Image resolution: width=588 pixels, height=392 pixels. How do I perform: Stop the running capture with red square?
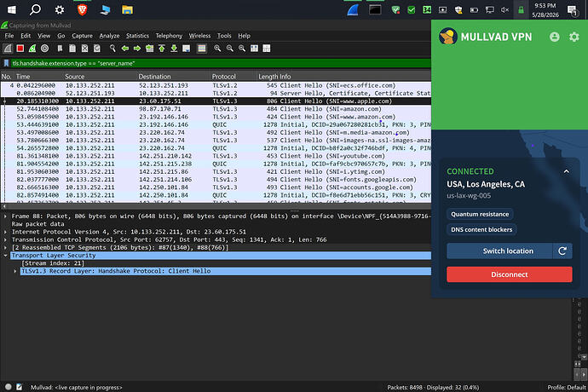20,49
